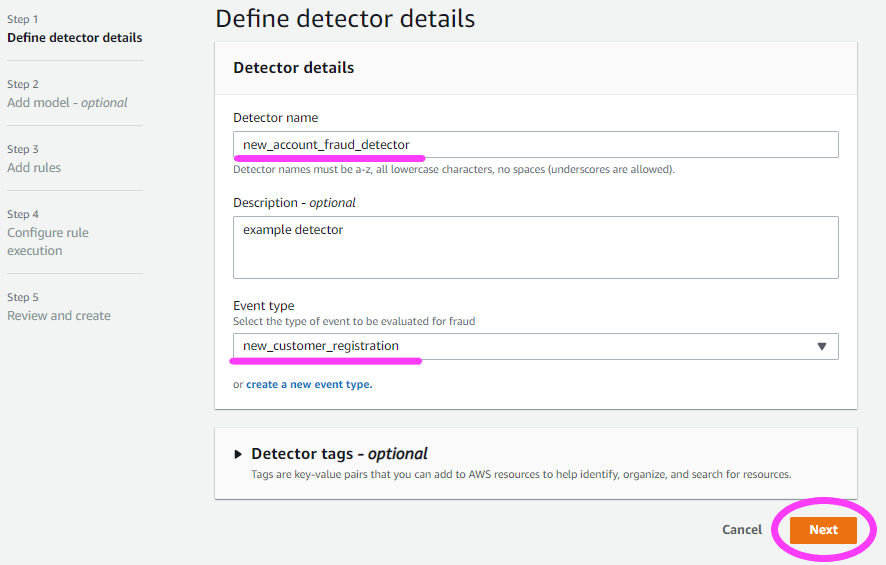Select Step 5 Review and create

coord(59,315)
